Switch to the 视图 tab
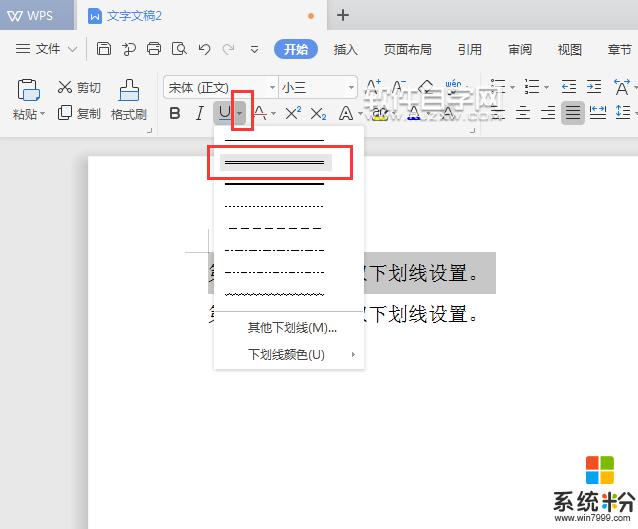Image resolution: width=638 pixels, height=529 pixels. click(x=569, y=49)
